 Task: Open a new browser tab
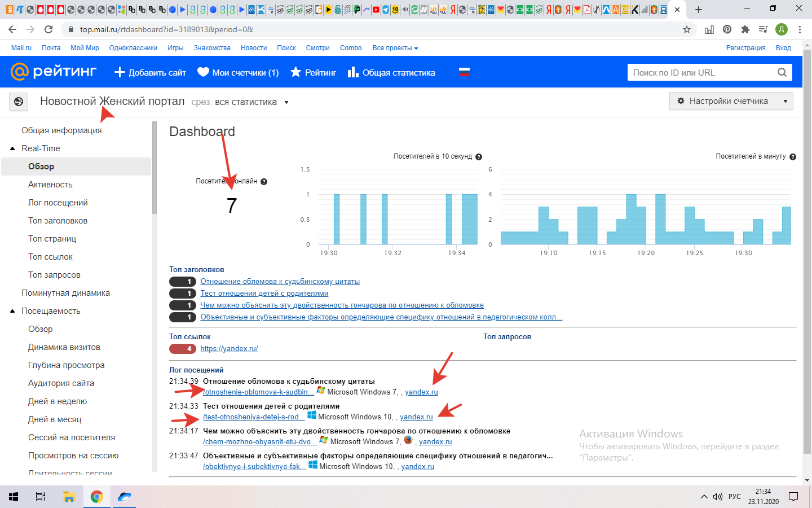pos(699,10)
